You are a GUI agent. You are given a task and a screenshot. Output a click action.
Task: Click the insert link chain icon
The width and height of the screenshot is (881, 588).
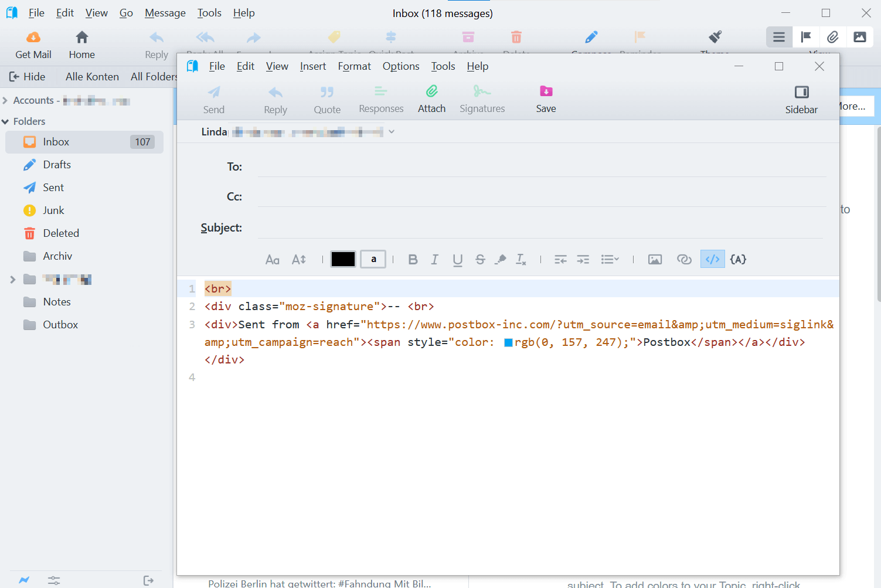(x=684, y=260)
